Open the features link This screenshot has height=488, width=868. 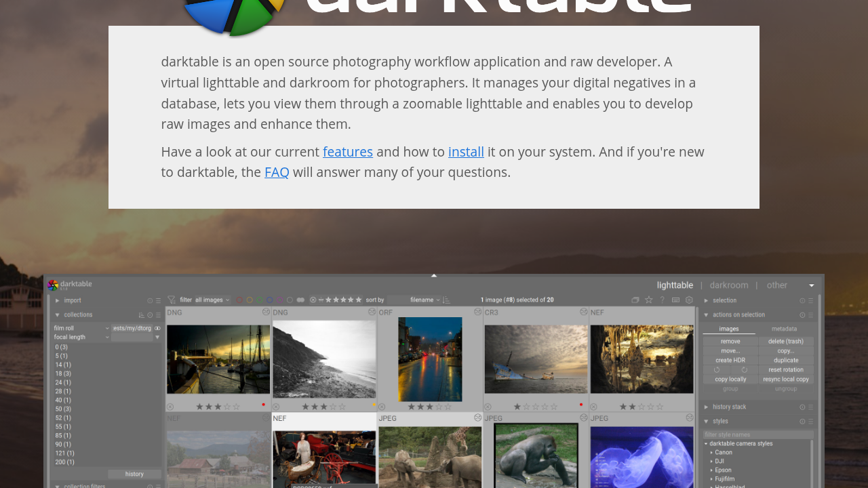pyautogui.click(x=348, y=152)
